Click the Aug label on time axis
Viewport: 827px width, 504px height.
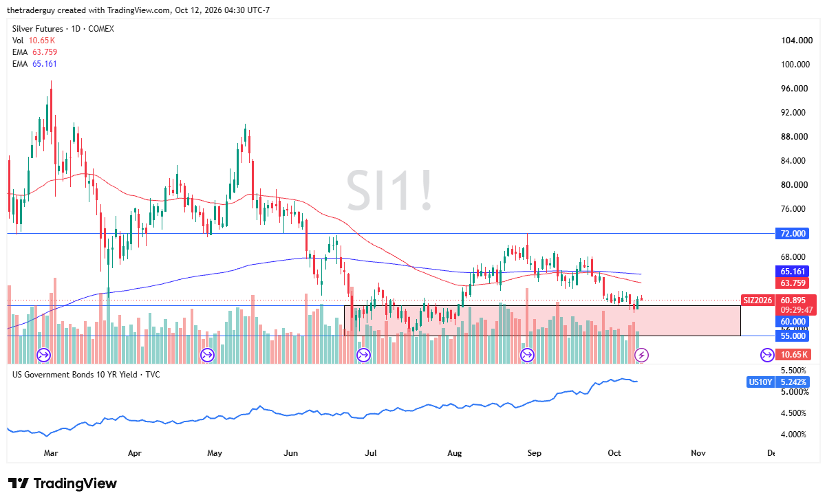click(454, 454)
